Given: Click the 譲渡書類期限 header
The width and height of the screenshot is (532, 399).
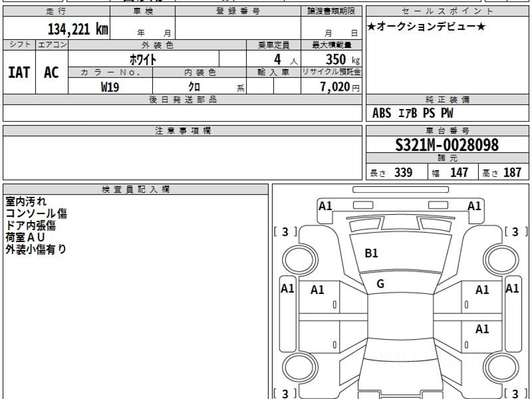Looking at the screenshot, I should point(332,12).
